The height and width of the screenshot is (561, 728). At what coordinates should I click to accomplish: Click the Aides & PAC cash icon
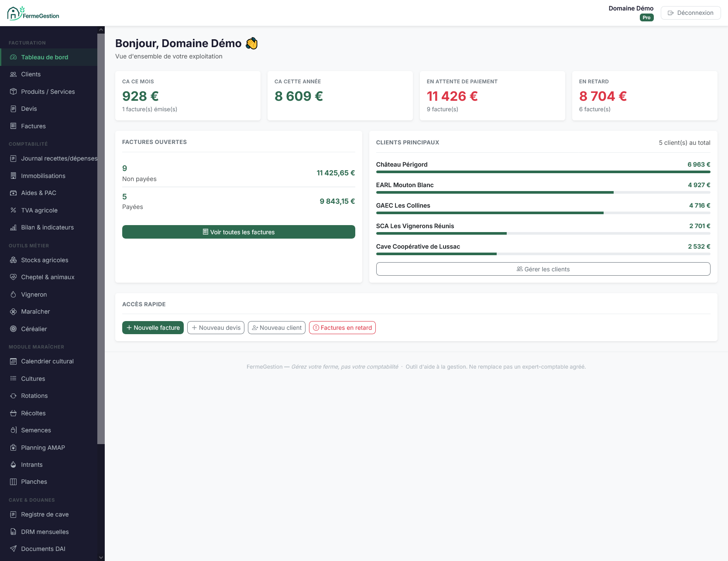[13, 193]
